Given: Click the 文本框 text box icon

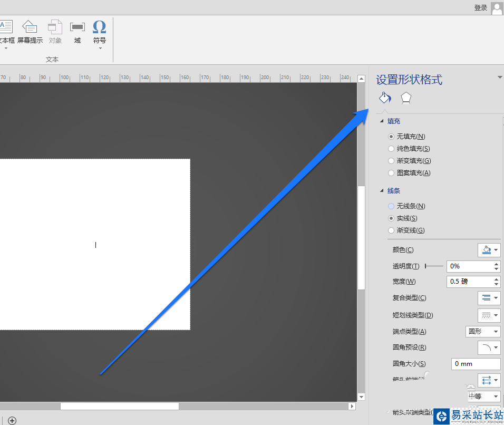Looking at the screenshot, I should [x=6, y=27].
